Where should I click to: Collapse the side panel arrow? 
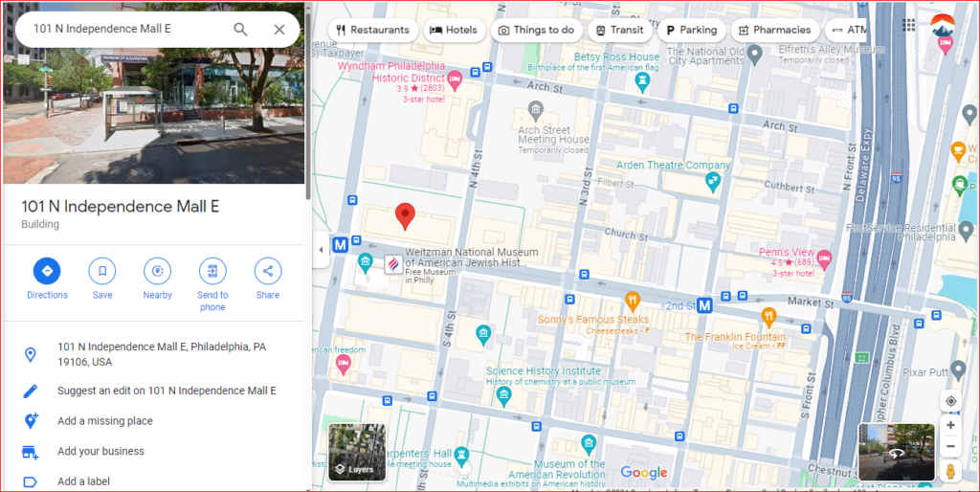[321, 250]
